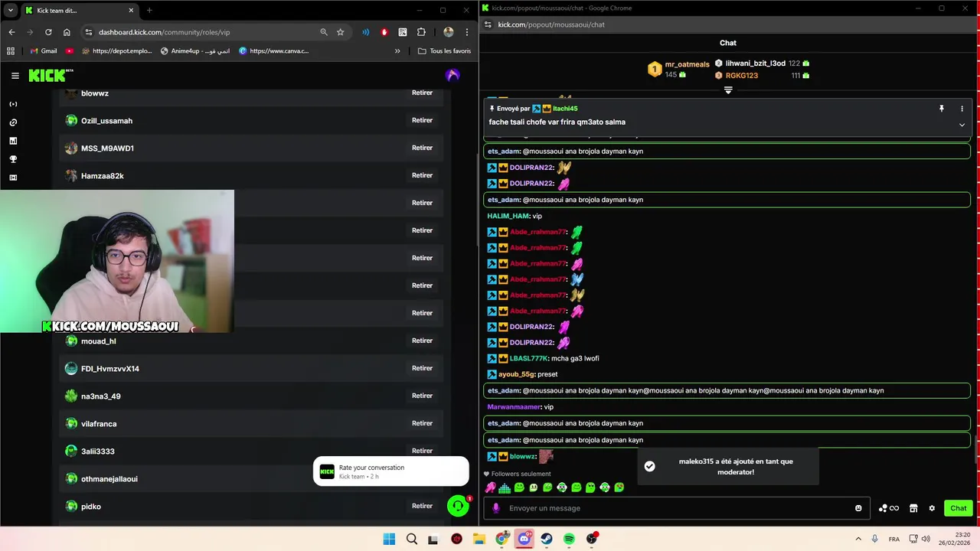Image resolution: width=980 pixels, height=551 pixels.
Task: Open the emoji picker in chat input
Action: [x=858, y=508]
